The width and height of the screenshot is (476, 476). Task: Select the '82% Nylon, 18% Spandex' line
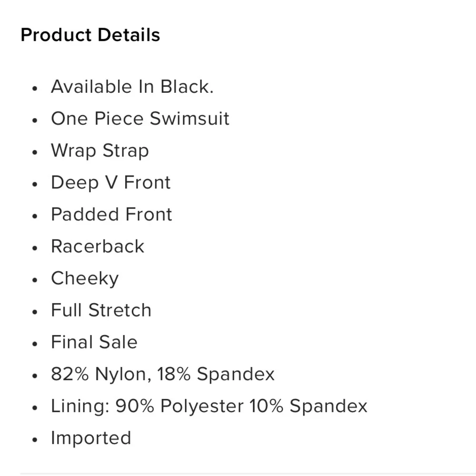[x=163, y=374]
